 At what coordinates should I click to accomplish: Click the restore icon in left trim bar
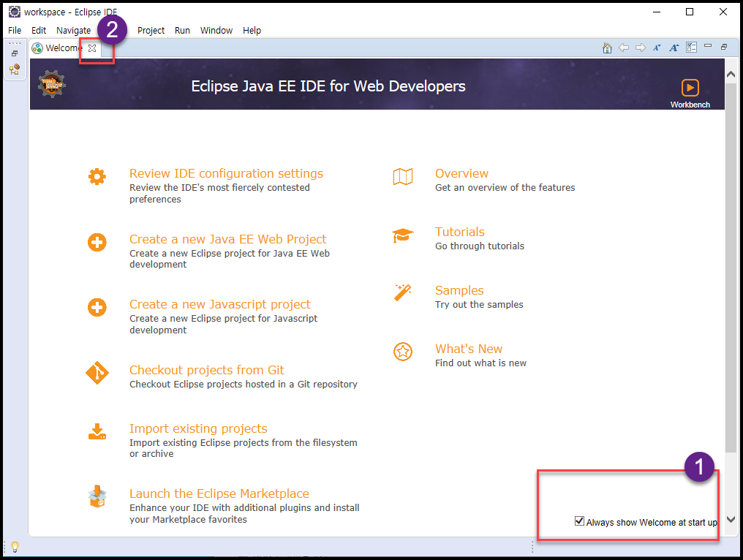[15, 53]
